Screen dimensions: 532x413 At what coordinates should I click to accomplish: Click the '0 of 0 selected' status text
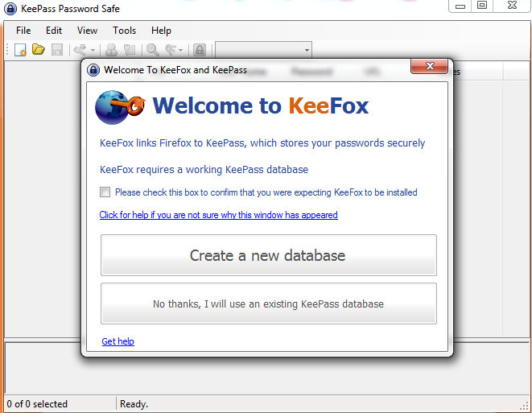(x=37, y=404)
